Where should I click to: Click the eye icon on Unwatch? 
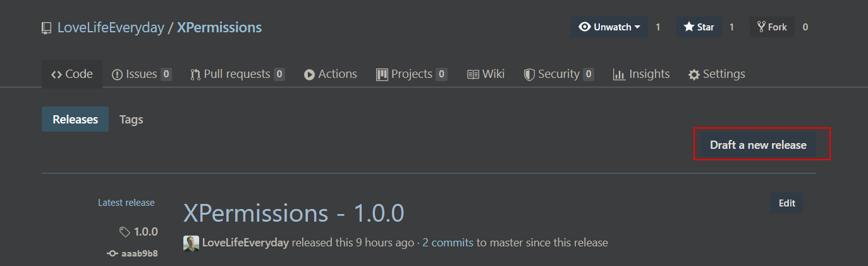[x=585, y=27]
